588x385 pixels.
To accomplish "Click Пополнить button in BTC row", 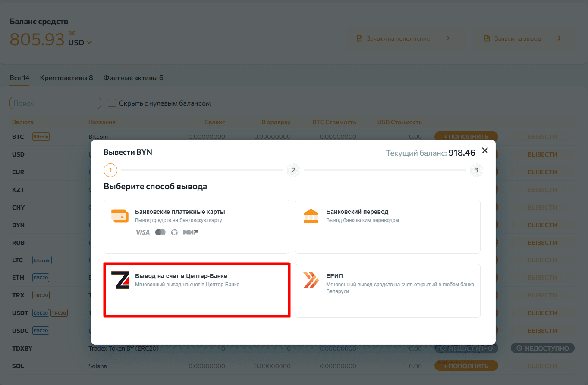I will tap(466, 137).
